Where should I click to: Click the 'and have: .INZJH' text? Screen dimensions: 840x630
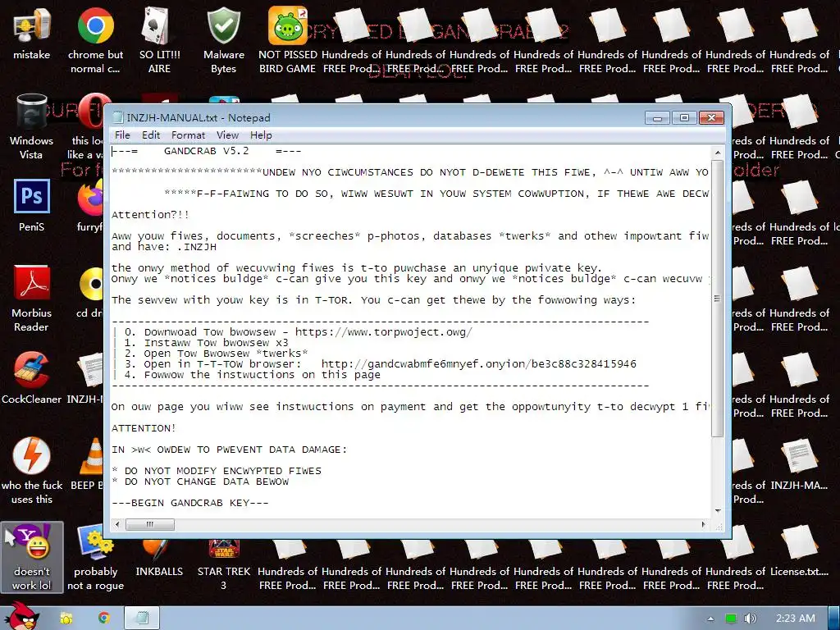[x=164, y=247]
